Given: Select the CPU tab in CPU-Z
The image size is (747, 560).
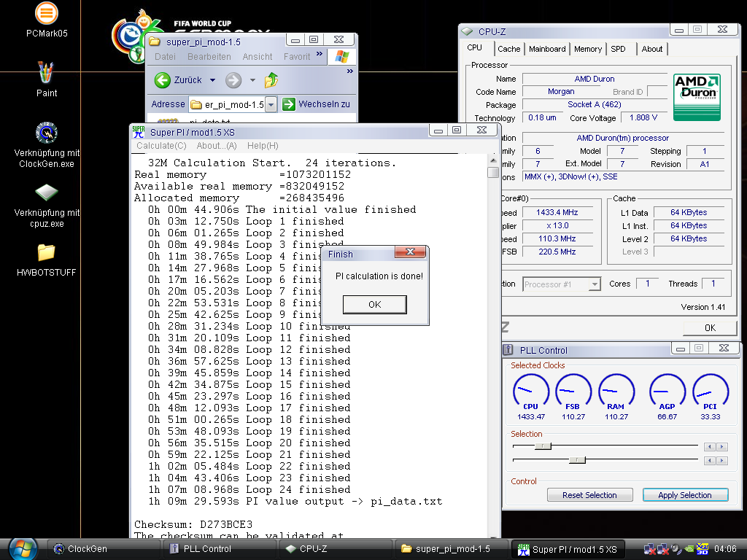Looking at the screenshot, I should click(474, 47).
